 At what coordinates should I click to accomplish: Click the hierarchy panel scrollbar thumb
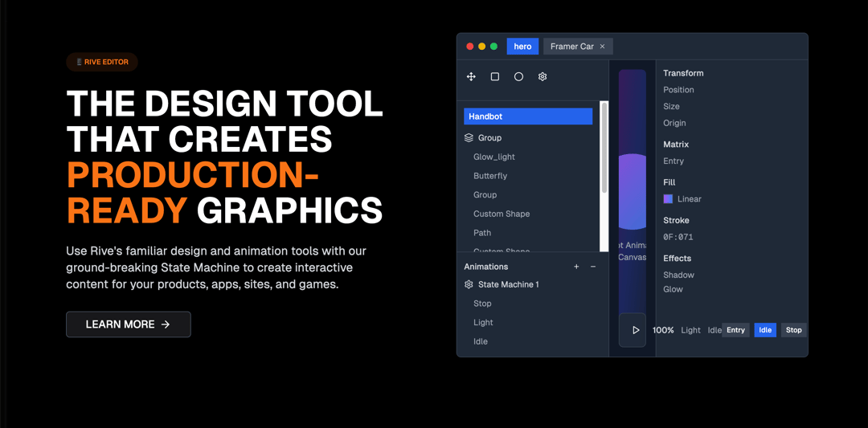click(x=604, y=148)
